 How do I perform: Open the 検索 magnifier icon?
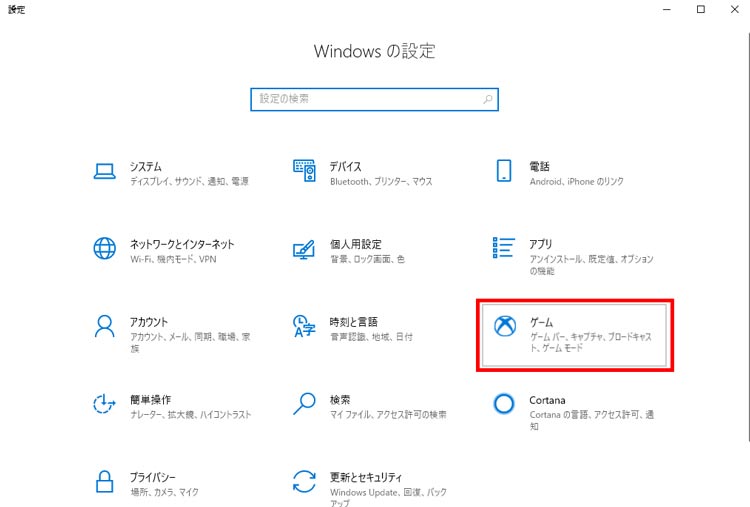click(304, 404)
